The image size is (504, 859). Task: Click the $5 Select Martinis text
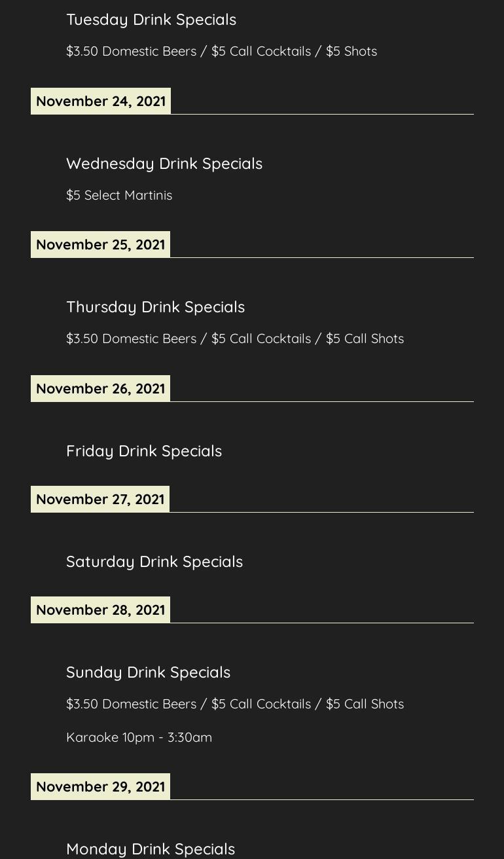click(119, 195)
